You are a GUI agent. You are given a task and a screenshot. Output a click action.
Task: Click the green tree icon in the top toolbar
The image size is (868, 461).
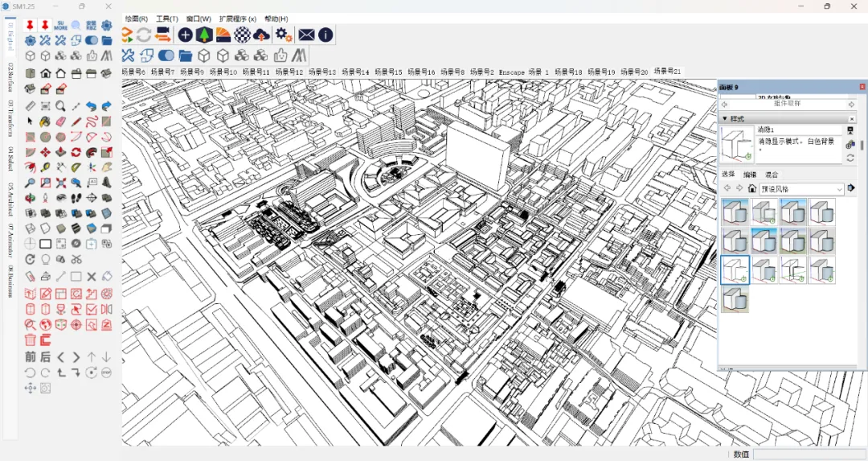pyautogui.click(x=204, y=35)
